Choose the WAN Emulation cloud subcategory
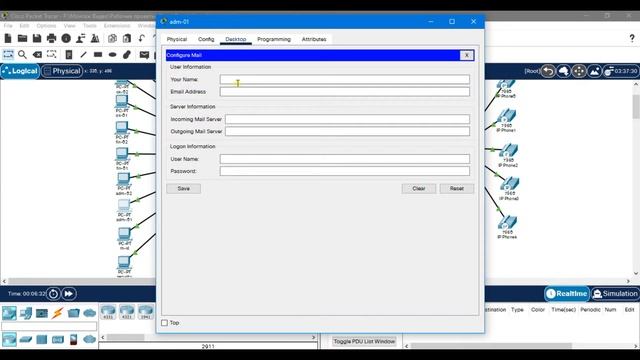640x360 pixels. tap(89, 339)
